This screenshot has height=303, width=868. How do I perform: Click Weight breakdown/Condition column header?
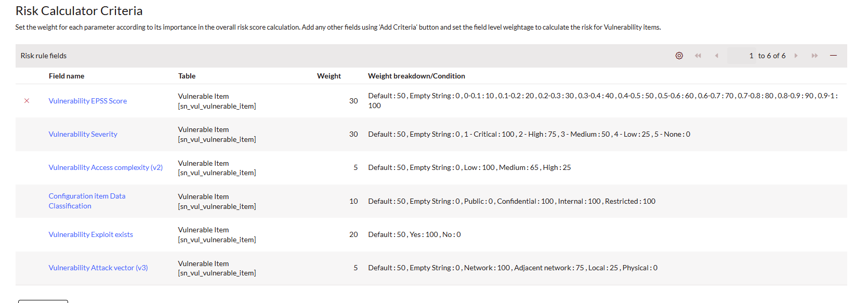click(416, 76)
